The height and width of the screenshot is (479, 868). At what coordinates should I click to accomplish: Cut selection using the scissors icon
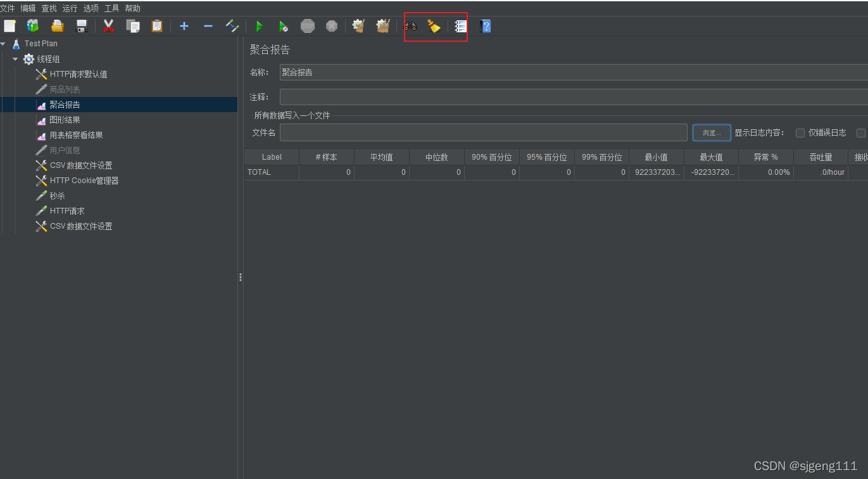click(109, 26)
